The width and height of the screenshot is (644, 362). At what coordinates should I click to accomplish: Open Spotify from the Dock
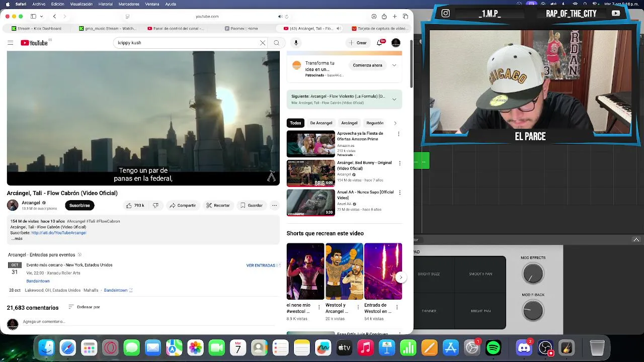[494, 347]
